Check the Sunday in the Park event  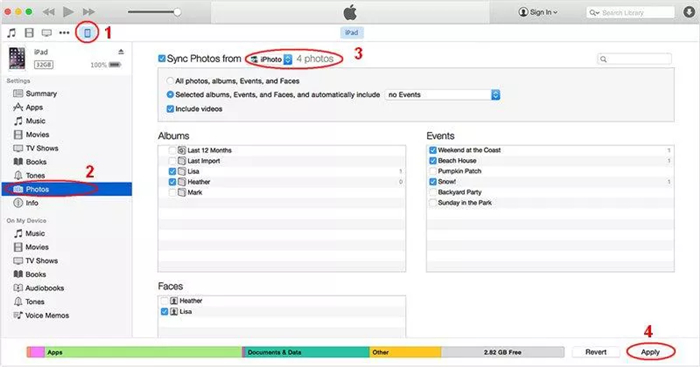(x=433, y=203)
